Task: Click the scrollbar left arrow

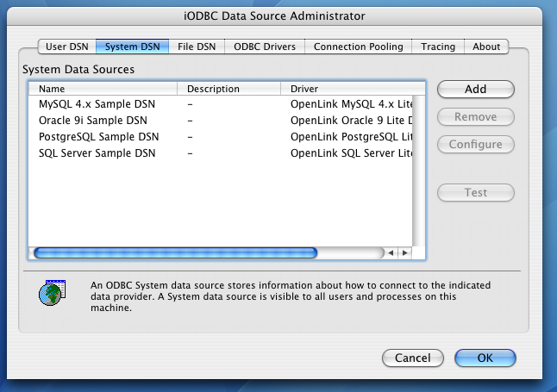Action: point(391,253)
